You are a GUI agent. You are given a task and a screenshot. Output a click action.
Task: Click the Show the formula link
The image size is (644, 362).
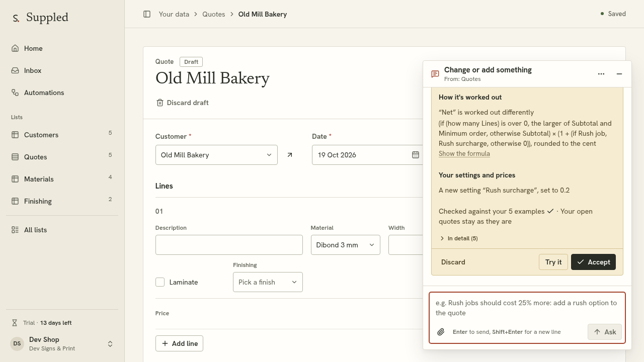(x=464, y=153)
